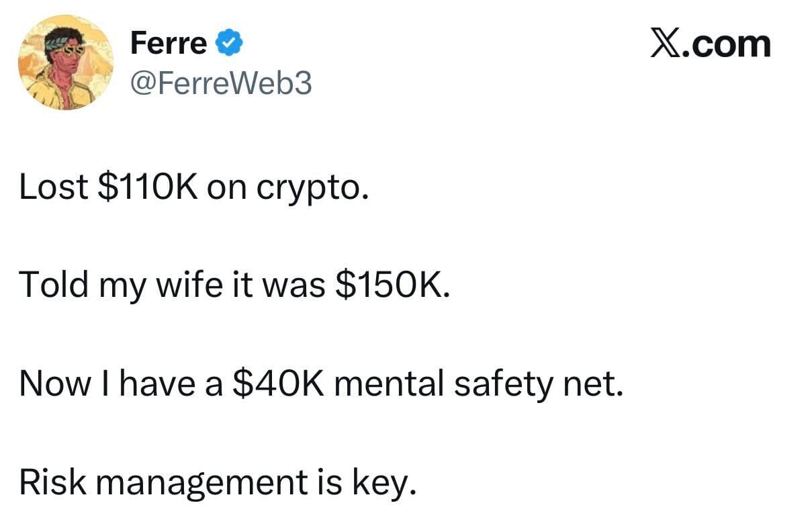This screenshot has width=810, height=532.
Task: Click the X.com watermark text
Action: point(710,44)
